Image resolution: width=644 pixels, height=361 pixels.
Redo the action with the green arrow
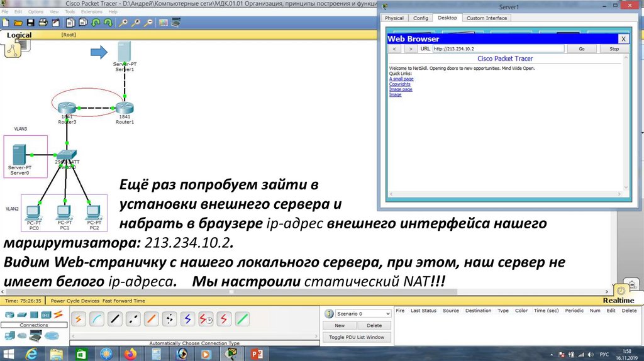click(x=108, y=23)
